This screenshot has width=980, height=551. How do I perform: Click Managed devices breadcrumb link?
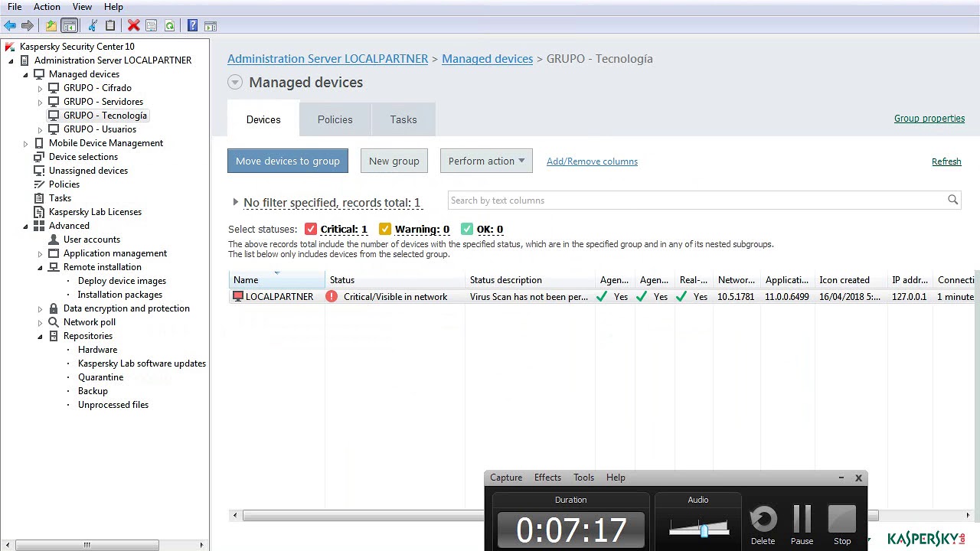[487, 59]
